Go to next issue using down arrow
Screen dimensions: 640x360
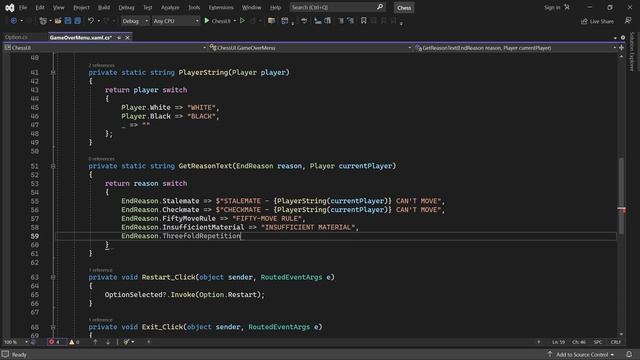coord(108,342)
